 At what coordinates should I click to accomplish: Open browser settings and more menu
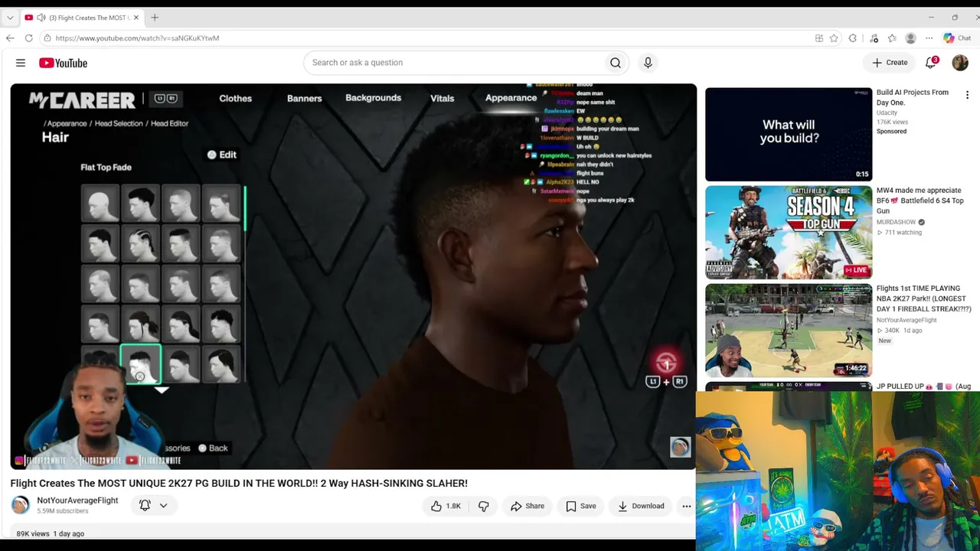(929, 38)
